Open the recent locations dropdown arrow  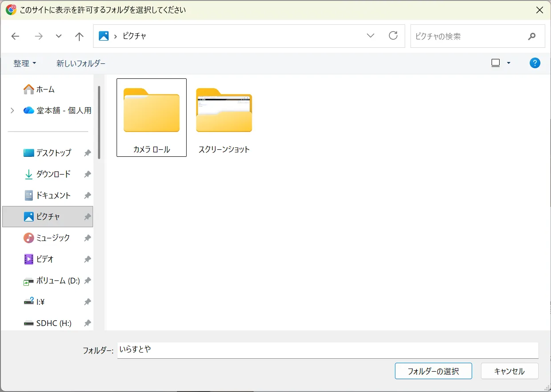59,36
